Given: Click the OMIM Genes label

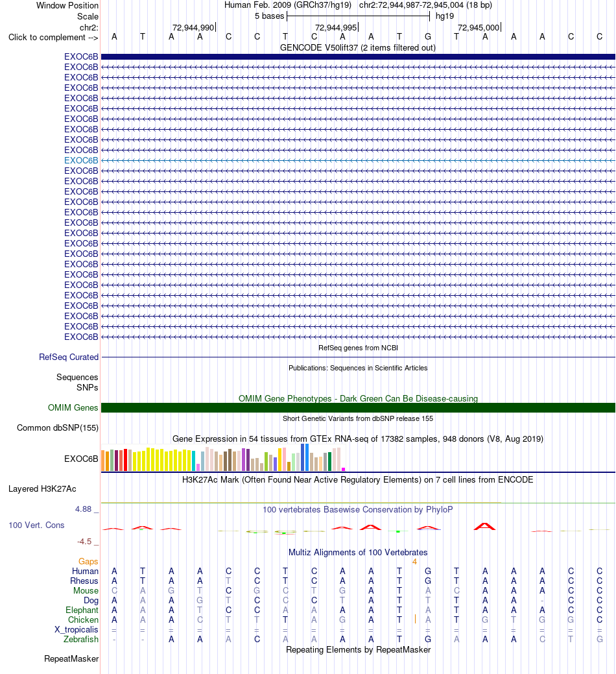Looking at the screenshot, I should (73, 407).
